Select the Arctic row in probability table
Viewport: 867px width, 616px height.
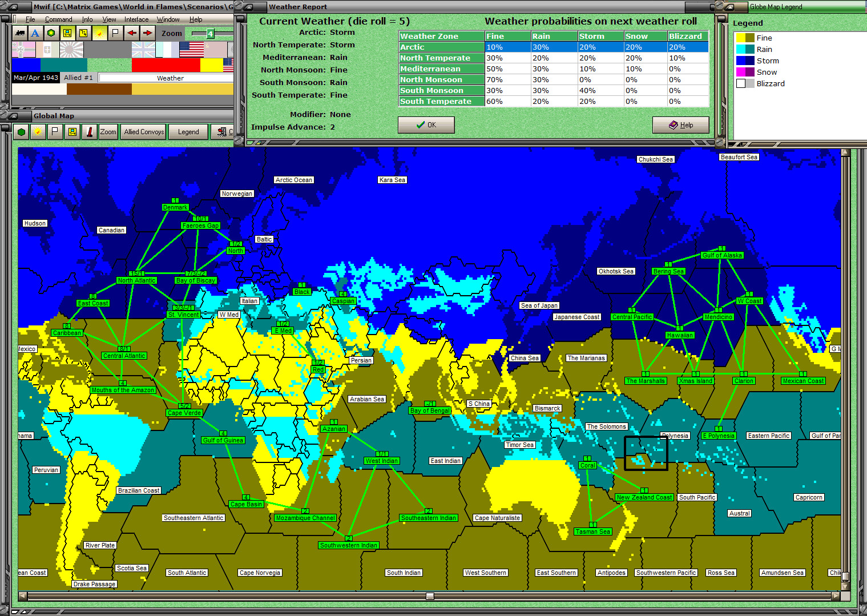(x=554, y=47)
